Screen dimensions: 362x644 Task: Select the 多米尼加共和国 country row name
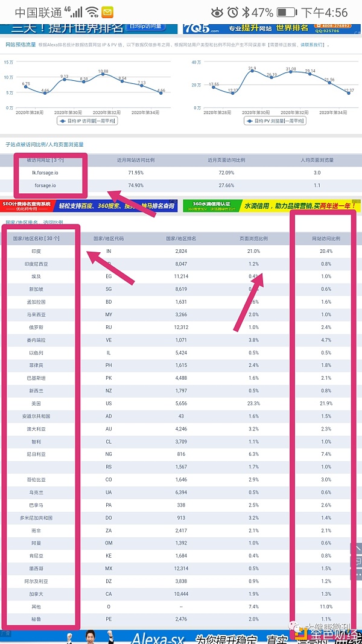[36, 518]
